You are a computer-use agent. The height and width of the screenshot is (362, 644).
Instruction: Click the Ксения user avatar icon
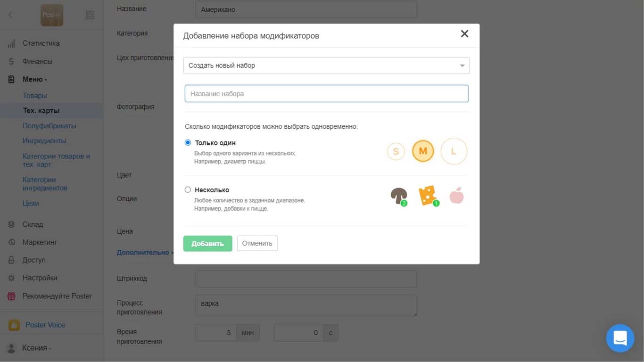pyautogui.click(x=11, y=348)
